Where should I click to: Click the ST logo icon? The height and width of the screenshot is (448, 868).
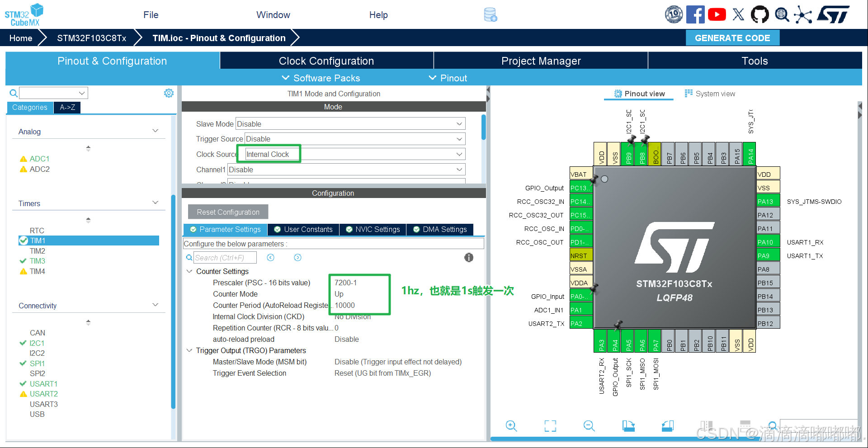(833, 14)
